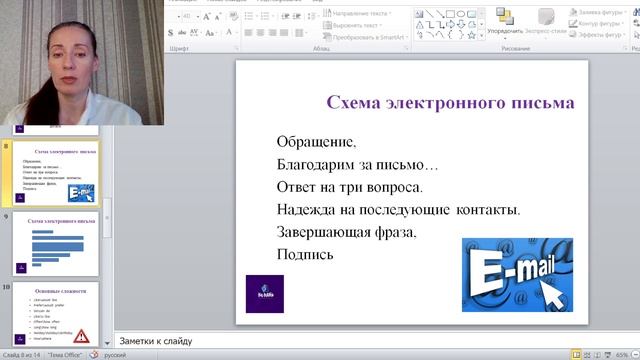Decrease font size with the small A button
Viewport: 640px width, 360px height.
tap(218, 17)
